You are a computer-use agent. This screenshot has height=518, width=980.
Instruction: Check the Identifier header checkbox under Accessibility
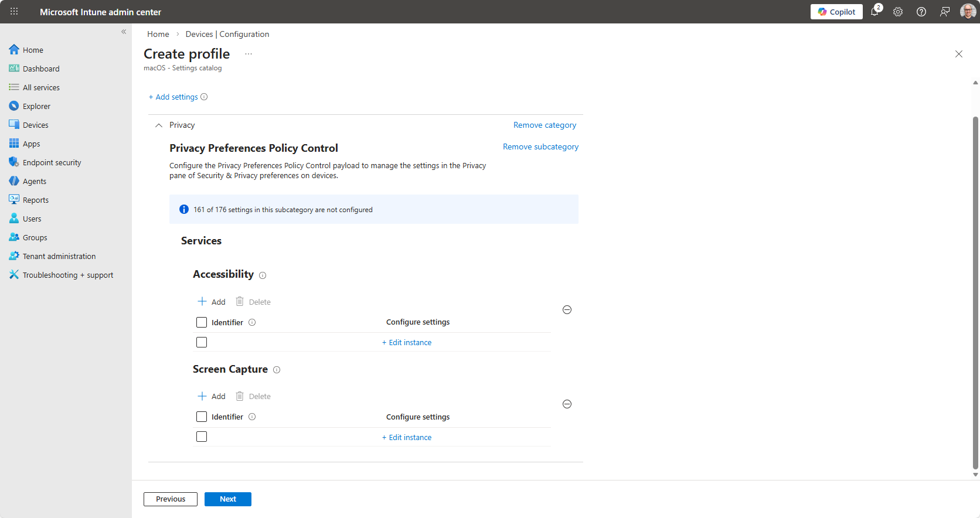point(202,322)
